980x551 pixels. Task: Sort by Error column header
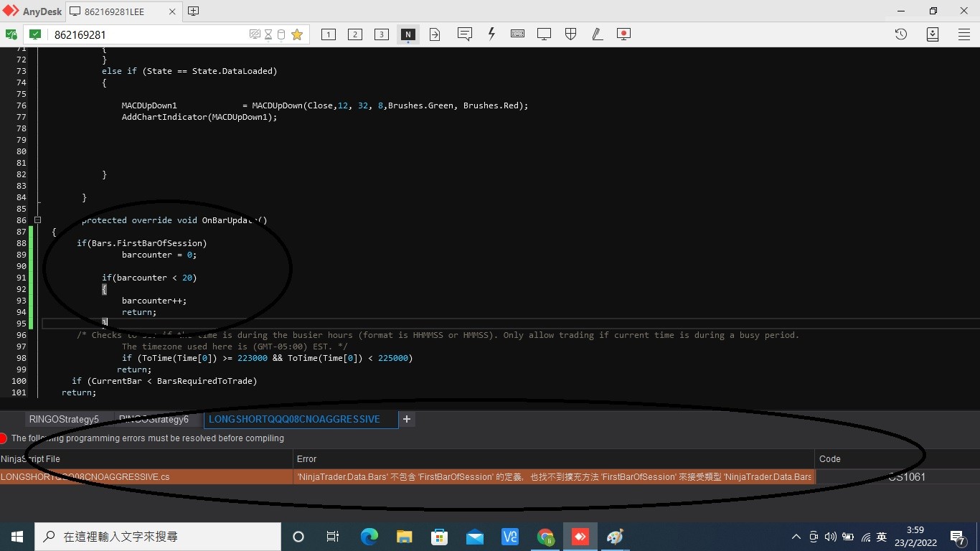coord(554,458)
